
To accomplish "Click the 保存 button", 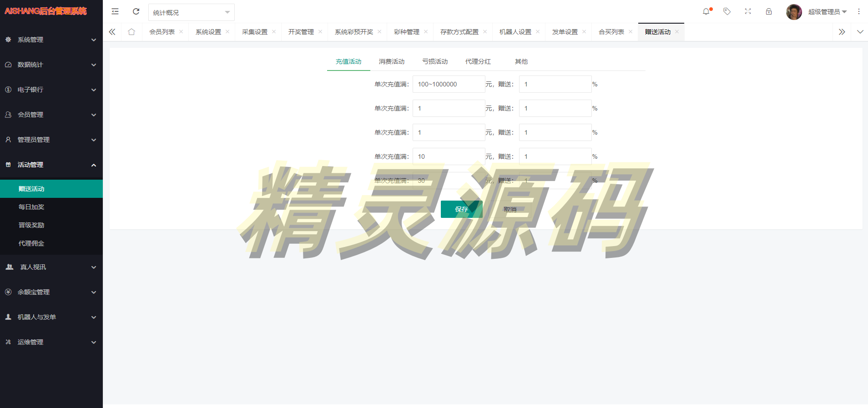I will (461, 209).
